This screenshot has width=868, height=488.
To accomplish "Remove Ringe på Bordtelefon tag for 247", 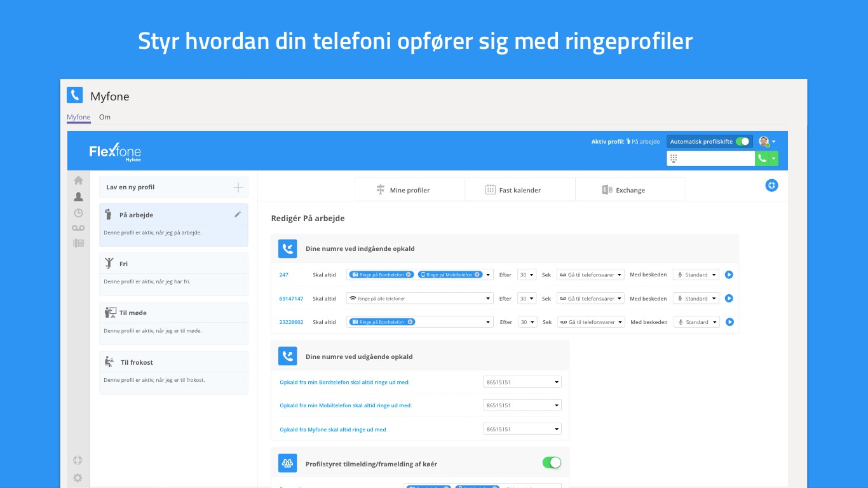I will 409,274.
